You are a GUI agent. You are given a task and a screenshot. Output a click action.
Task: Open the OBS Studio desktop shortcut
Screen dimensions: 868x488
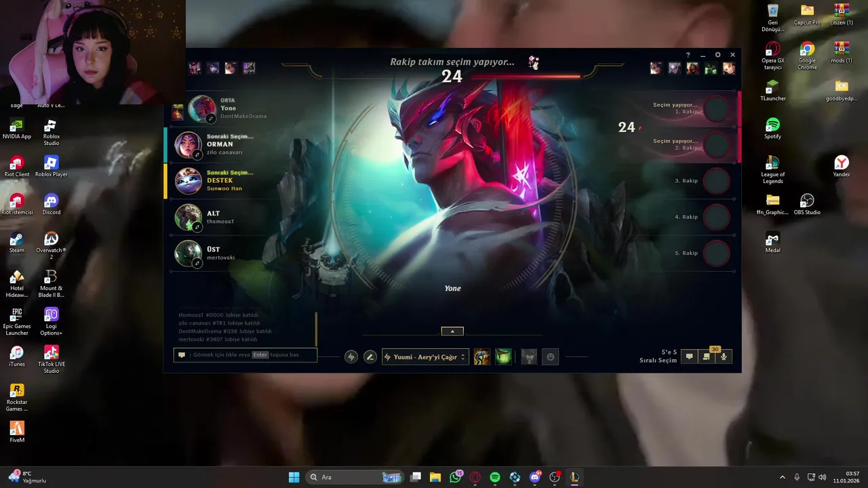coord(807,205)
